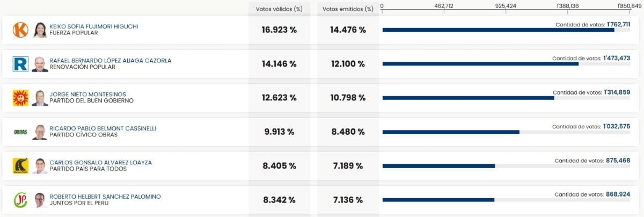Image resolution: width=644 pixels, height=217 pixels.
Task: Click the Votos válidos (%) column header
Action: pyautogui.click(x=279, y=9)
